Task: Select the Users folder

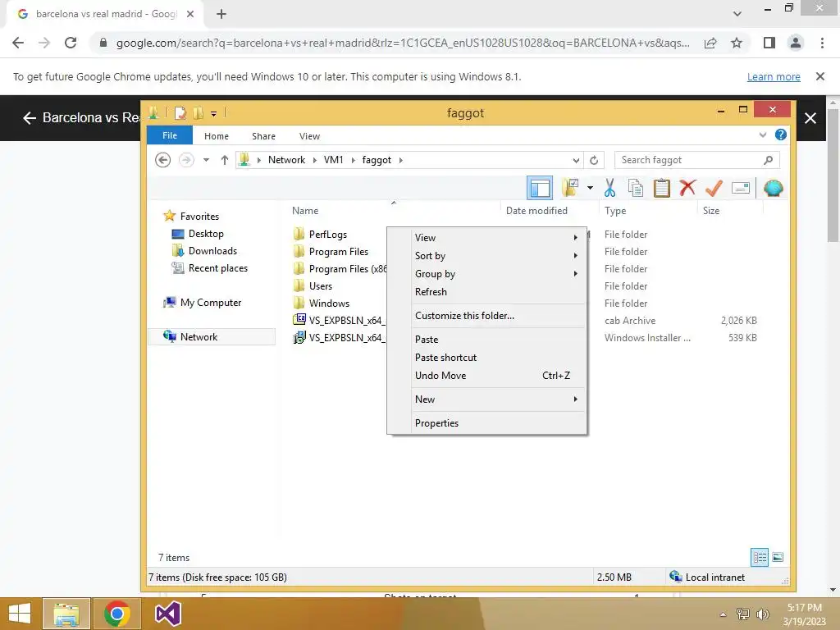Action: (x=321, y=286)
